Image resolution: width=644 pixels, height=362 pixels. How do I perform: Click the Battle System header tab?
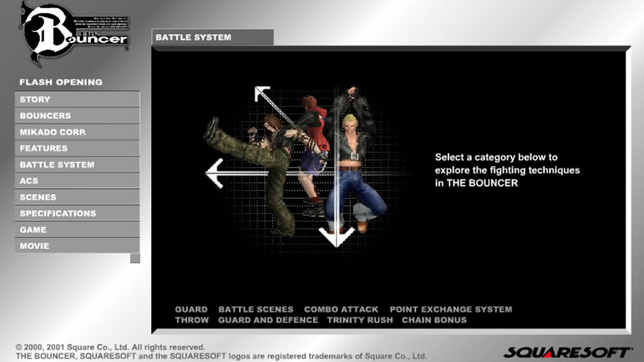[212, 37]
